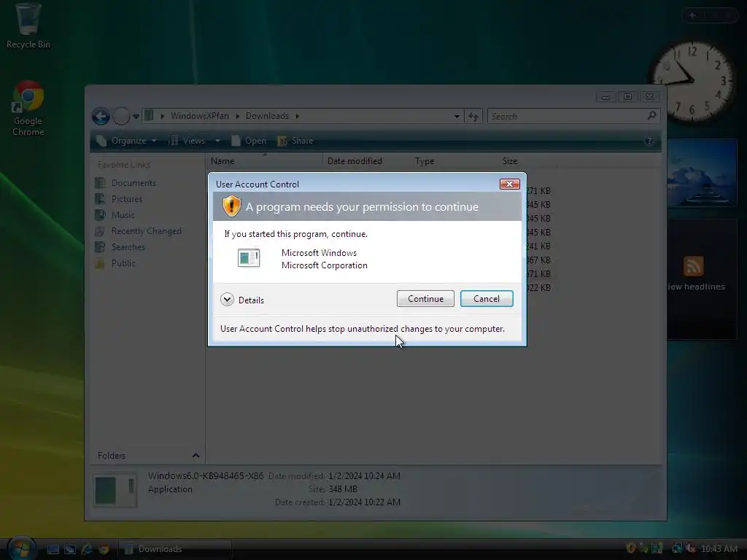Click the Back arrow in the Downloads window
Screen dimensions: 747x560
pyautogui.click(x=101, y=116)
